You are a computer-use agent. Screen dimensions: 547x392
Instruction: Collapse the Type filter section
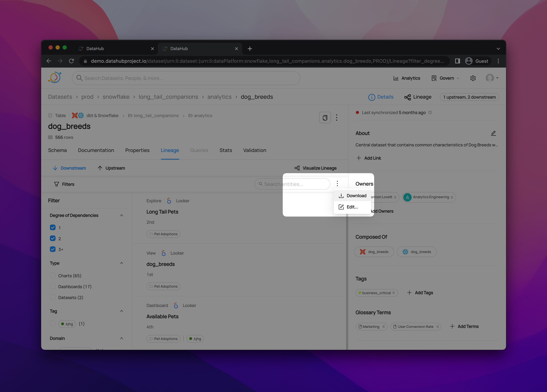pos(122,263)
